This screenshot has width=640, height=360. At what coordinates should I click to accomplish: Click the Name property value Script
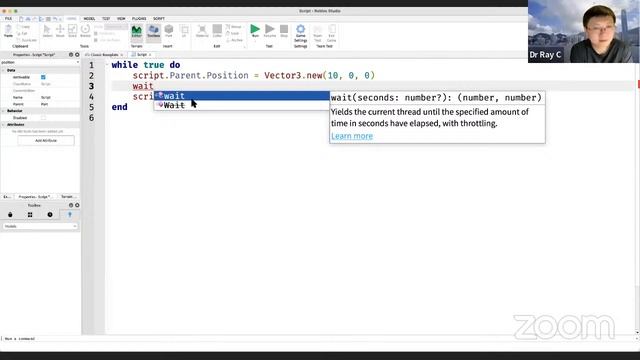pos(46,98)
